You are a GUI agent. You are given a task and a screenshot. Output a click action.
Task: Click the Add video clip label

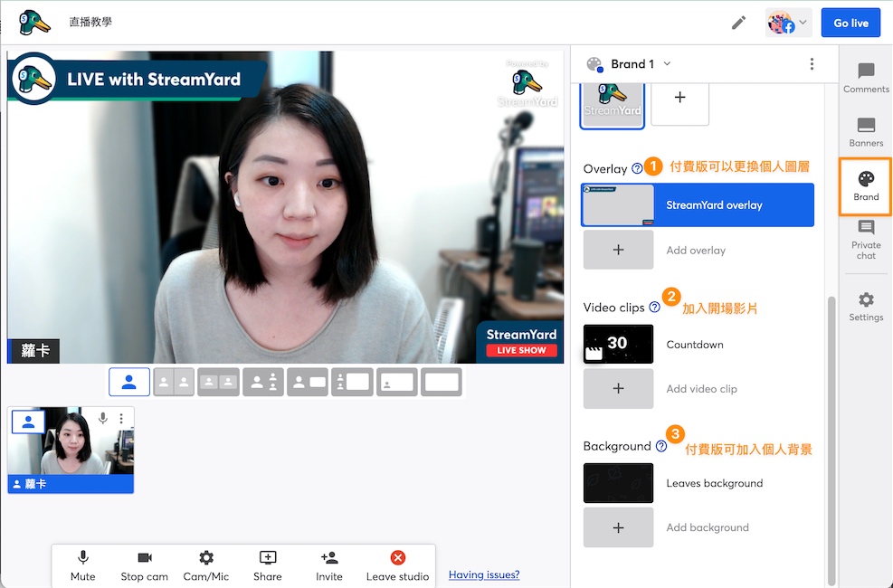(x=701, y=389)
